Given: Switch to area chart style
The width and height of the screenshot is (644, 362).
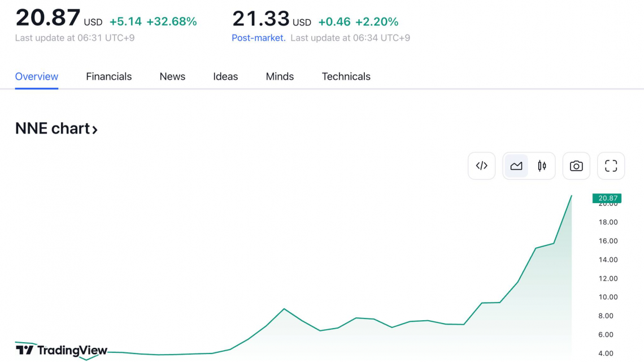Looking at the screenshot, I should click(516, 166).
